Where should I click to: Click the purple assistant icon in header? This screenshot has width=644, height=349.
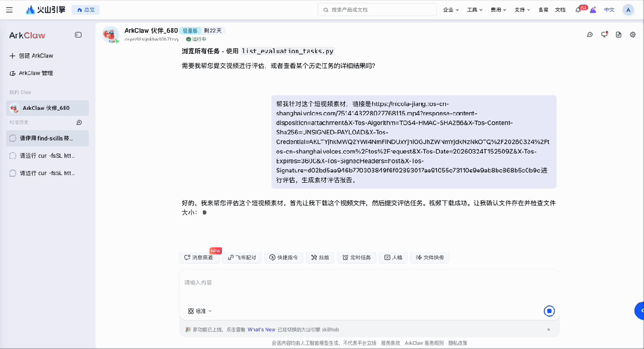pyautogui.click(x=593, y=10)
